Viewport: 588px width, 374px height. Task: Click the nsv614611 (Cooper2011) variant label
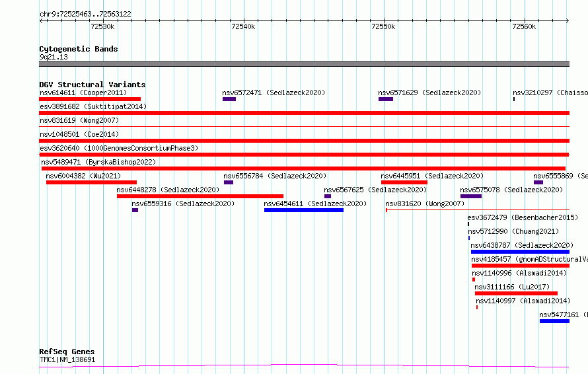click(83, 93)
